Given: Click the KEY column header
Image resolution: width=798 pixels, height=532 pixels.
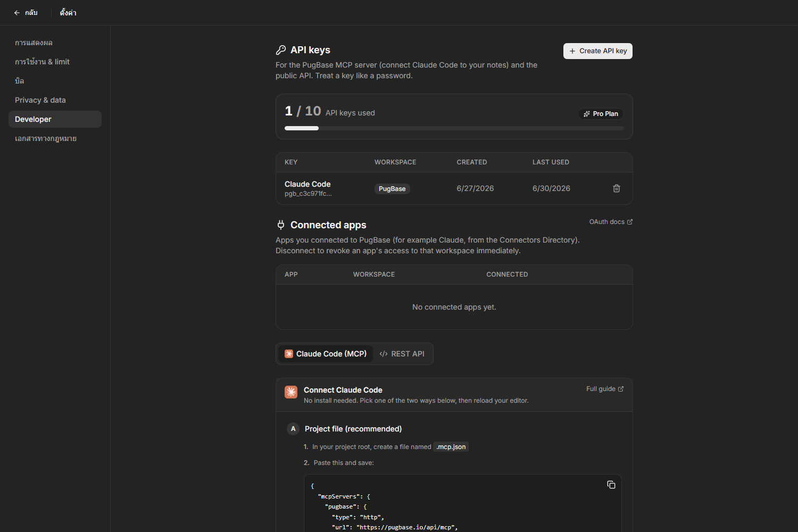Looking at the screenshot, I should coord(291,162).
